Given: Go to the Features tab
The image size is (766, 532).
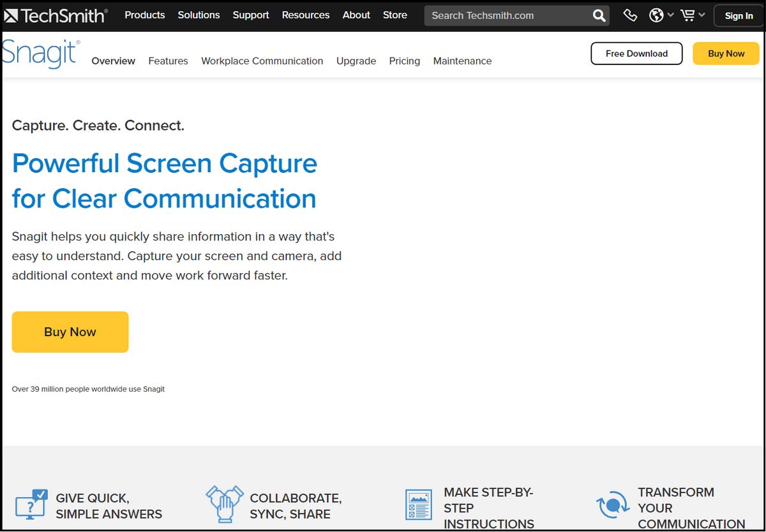Looking at the screenshot, I should pyautogui.click(x=168, y=61).
